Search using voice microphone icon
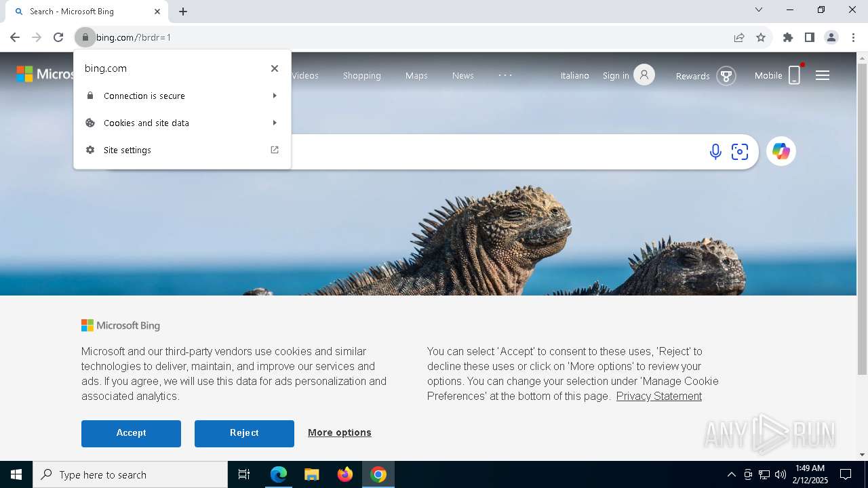Viewport: 868px width, 488px height. coord(715,151)
